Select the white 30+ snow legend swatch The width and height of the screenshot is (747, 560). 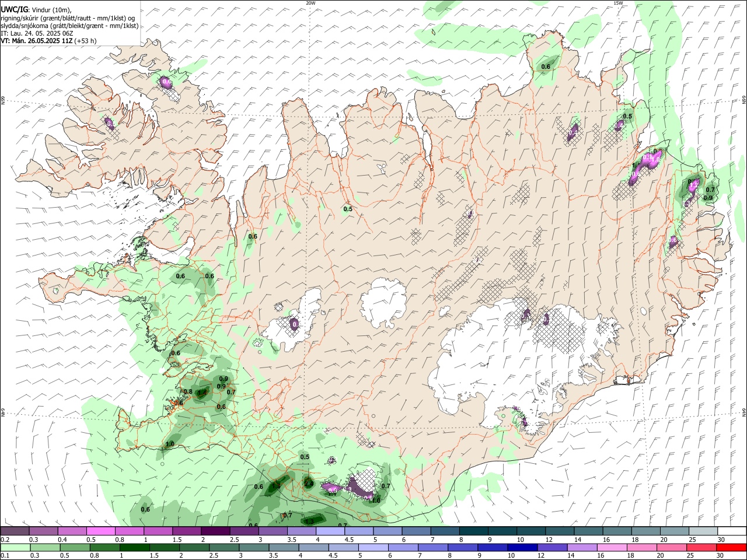click(731, 531)
